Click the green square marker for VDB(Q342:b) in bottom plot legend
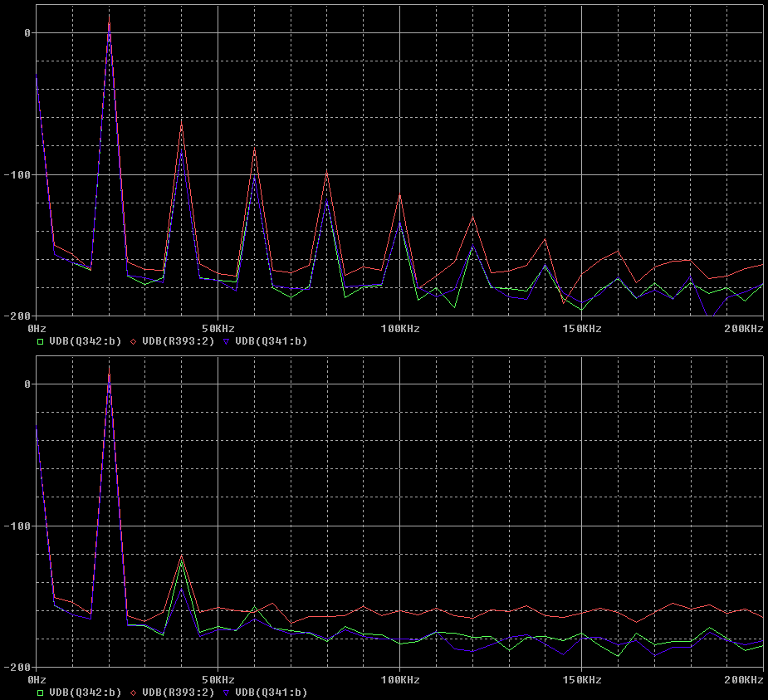Screen dimensions: 768x700 click(x=40, y=693)
